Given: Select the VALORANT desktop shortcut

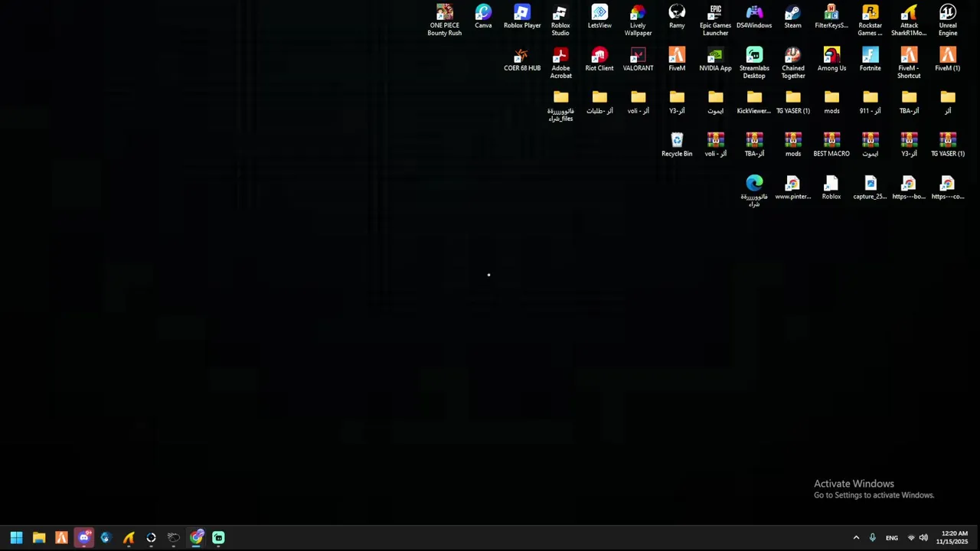Looking at the screenshot, I should pos(638,60).
